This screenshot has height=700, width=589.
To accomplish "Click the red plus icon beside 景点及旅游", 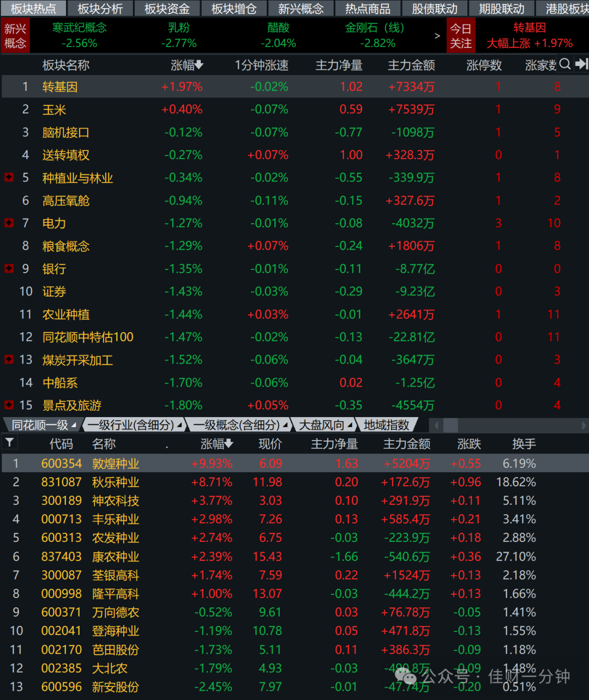I will 9,405.
